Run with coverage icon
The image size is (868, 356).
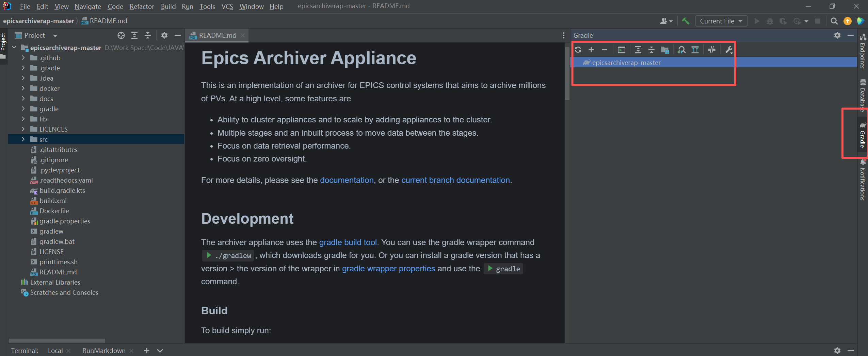click(x=783, y=21)
